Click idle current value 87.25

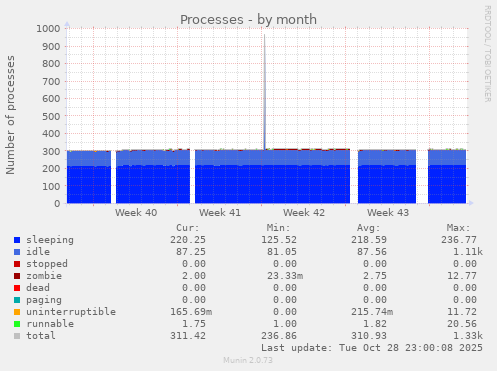point(191,252)
